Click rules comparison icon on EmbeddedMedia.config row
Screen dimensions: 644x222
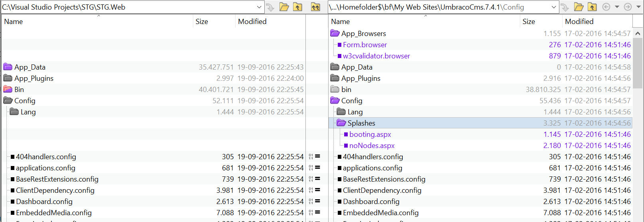point(311,212)
